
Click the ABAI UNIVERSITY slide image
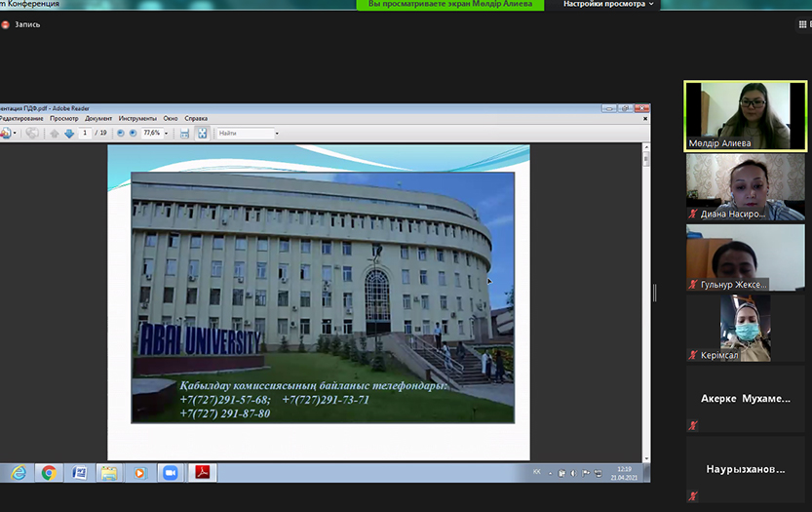(323, 297)
